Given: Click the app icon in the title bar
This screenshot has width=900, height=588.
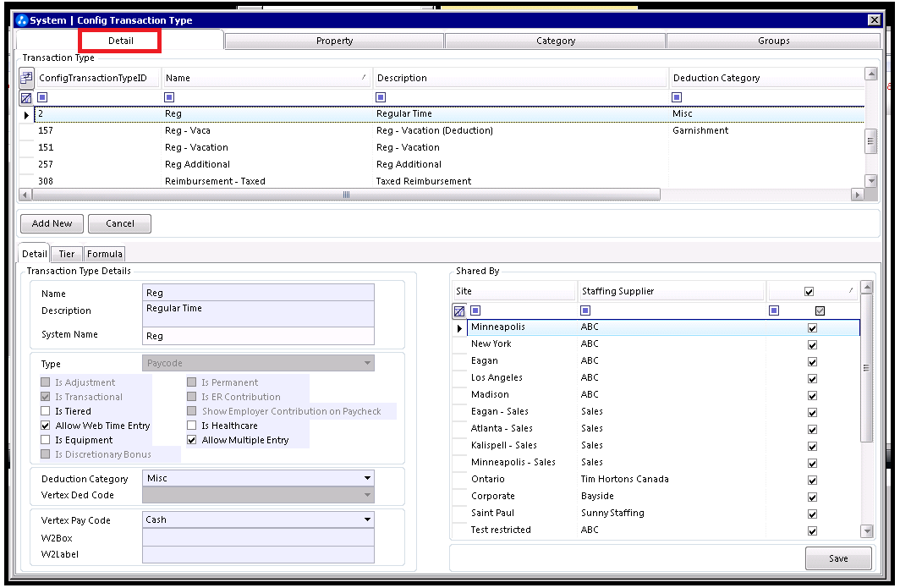Looking at the screenshot, I should [22, 20].
